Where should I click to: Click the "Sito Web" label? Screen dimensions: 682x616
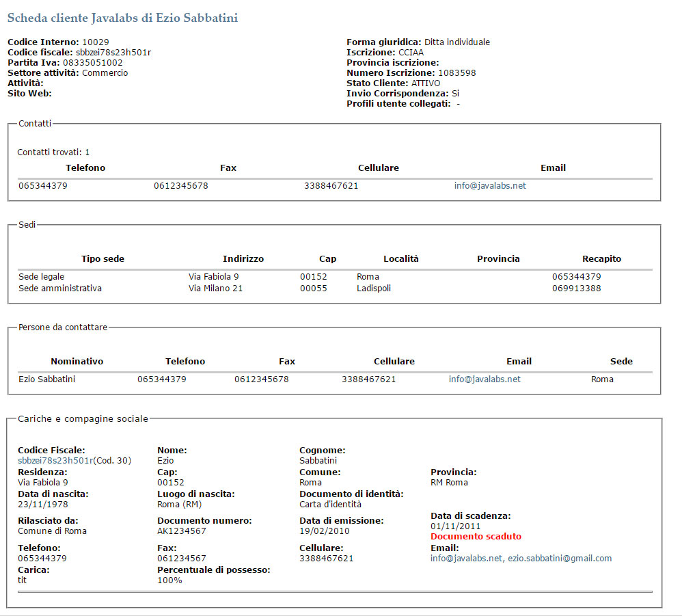(x=29, y=94)
